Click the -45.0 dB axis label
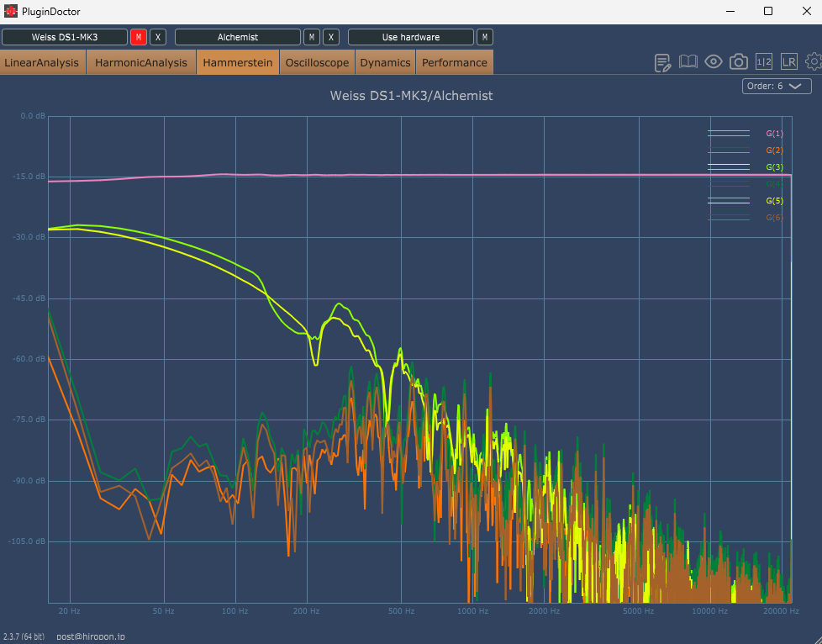The image size is (822, 644). (29, 298)
